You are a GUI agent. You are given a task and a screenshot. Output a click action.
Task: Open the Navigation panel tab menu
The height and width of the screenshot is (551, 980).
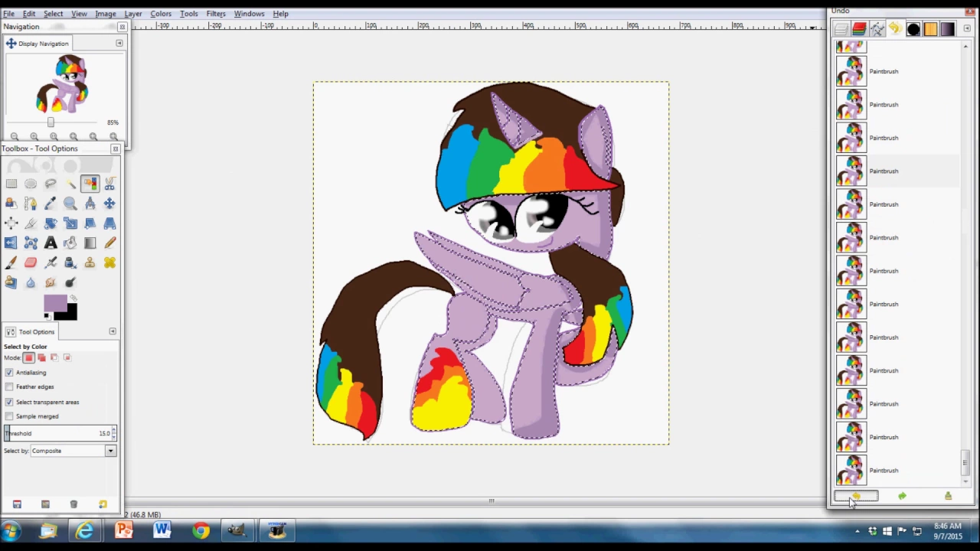pyautogui.click(x=119, y=44)
